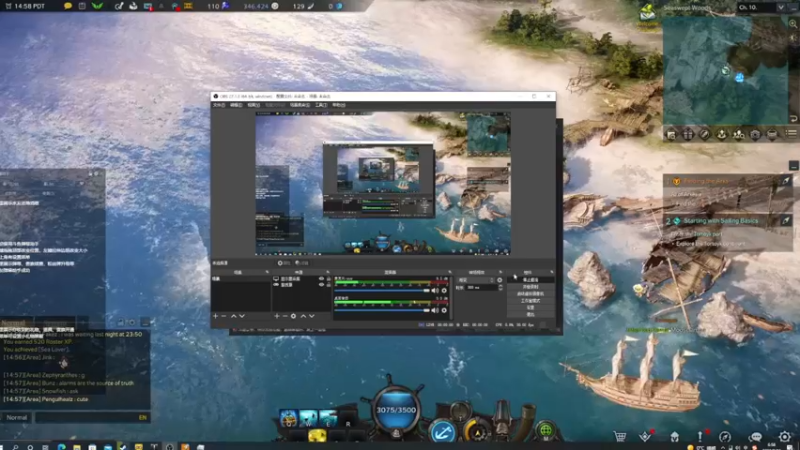Adjust the transition duration stepper in OBS

500,288
